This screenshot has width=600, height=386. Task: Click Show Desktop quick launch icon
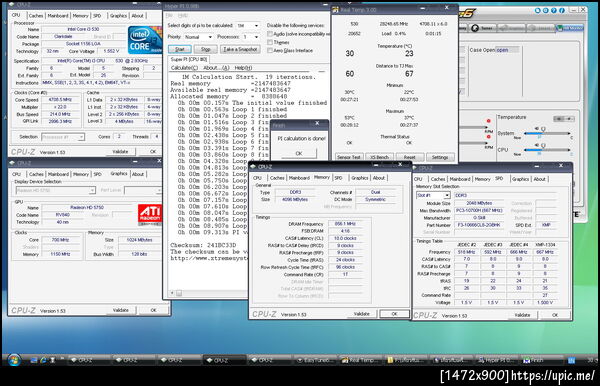34,360
